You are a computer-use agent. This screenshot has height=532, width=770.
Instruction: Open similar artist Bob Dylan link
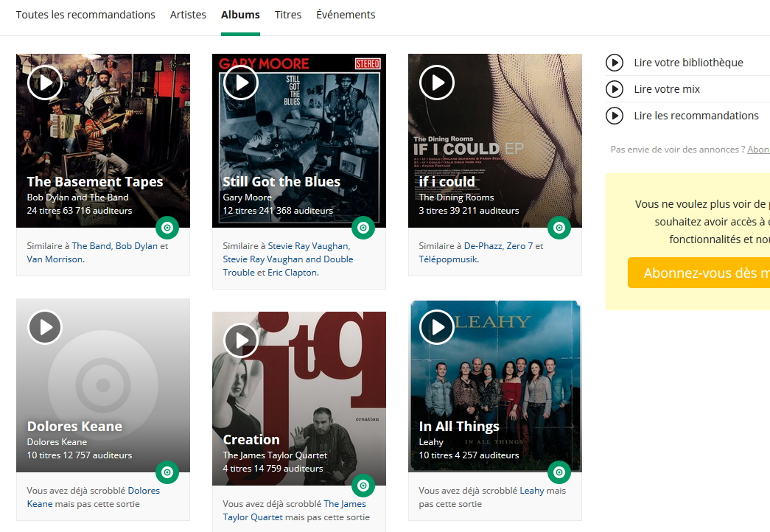(136, 246)
